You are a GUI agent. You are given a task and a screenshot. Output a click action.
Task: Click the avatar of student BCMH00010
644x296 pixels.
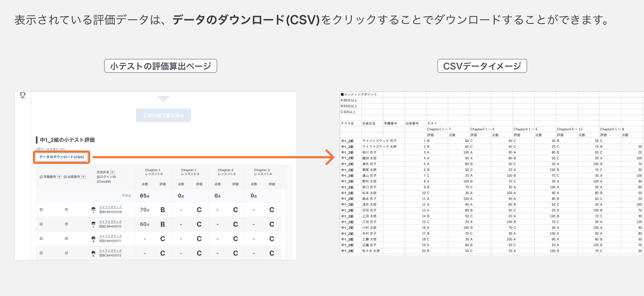(x=93, y=224)
